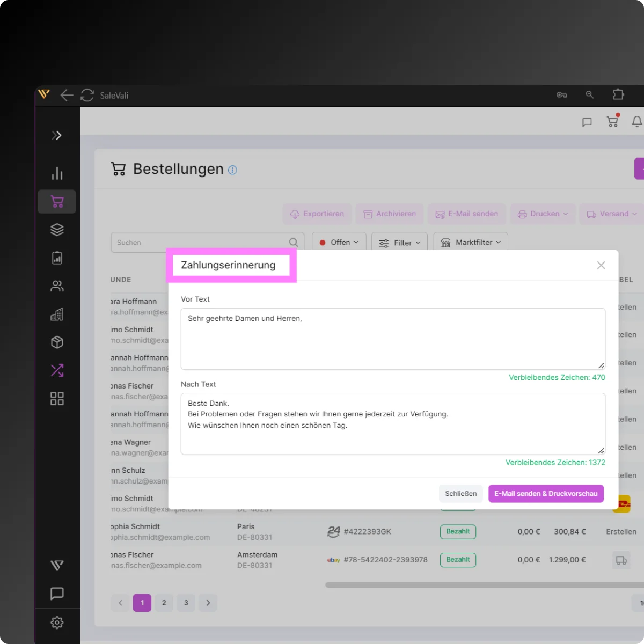This screenshot has width=644, height=644.
Task: Open the Filter dropdown
Action: click(x=400, y=243)
